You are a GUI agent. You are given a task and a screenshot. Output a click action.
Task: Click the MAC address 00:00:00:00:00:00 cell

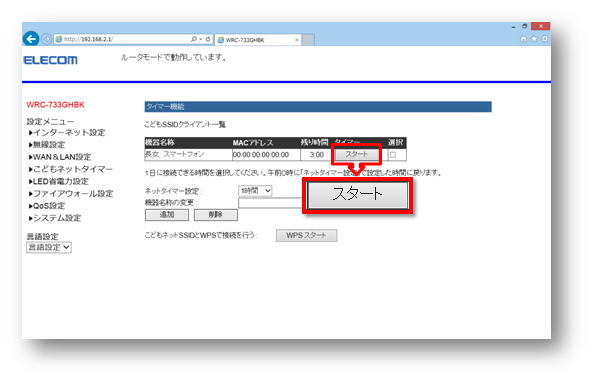(x=266, y=155)
